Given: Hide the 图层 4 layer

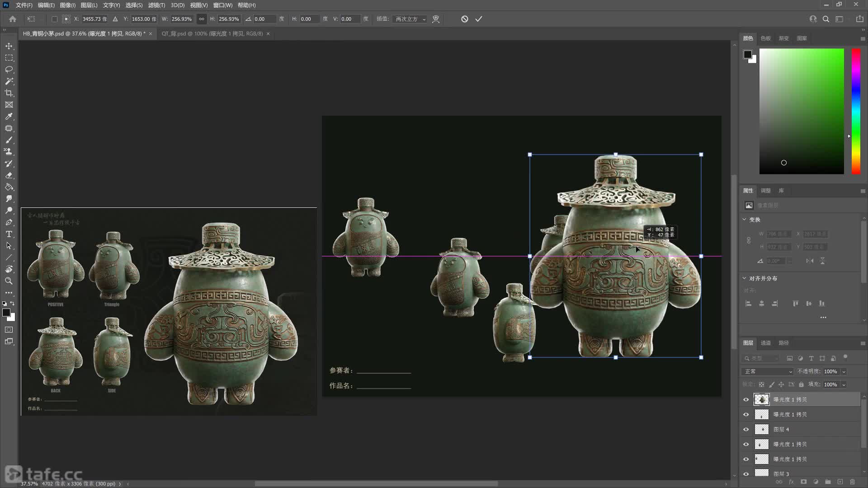Looking at the screenshot, I should [746, 429].
